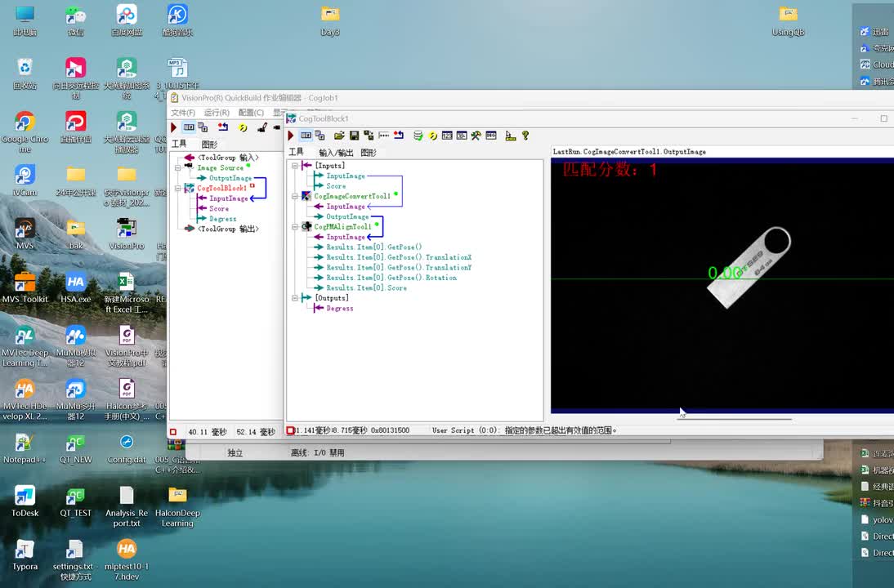This screenshot has width=894, height=588.
Task: Click the floppy disk save icon
Action: pos(354,136)
